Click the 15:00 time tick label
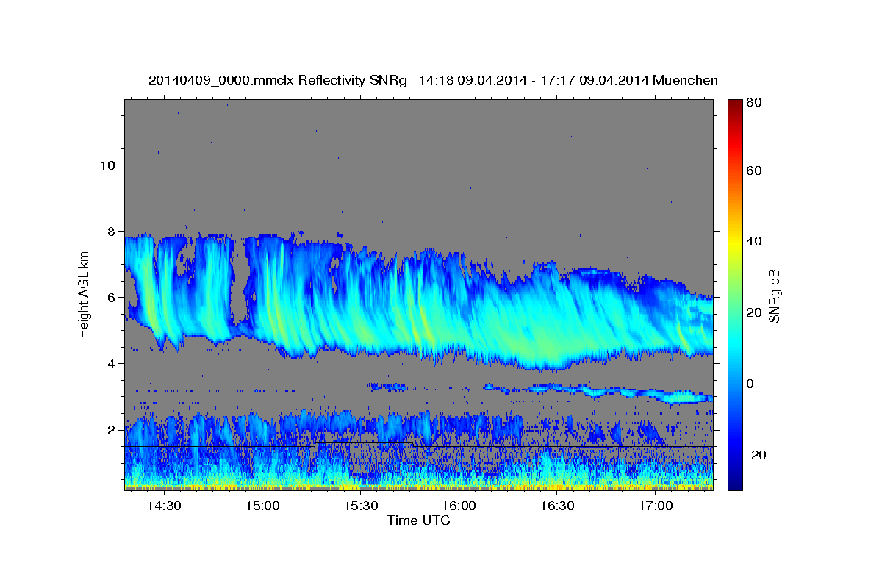 262,506
